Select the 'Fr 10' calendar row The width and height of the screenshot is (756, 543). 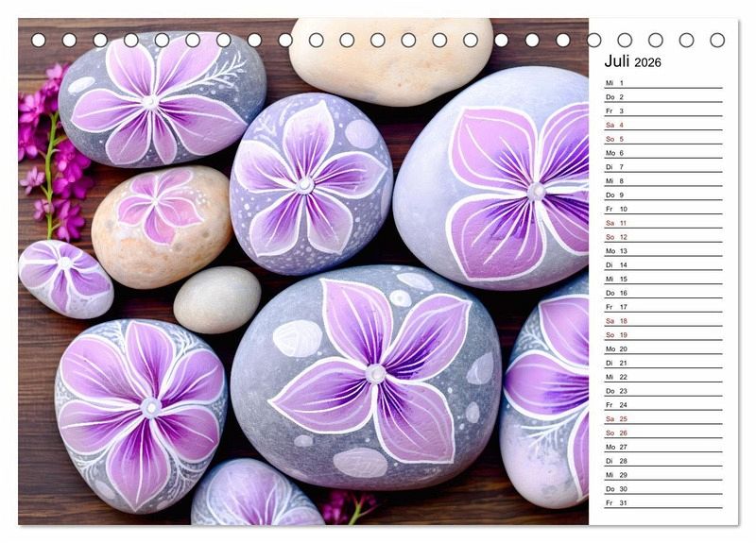[663, 209]
